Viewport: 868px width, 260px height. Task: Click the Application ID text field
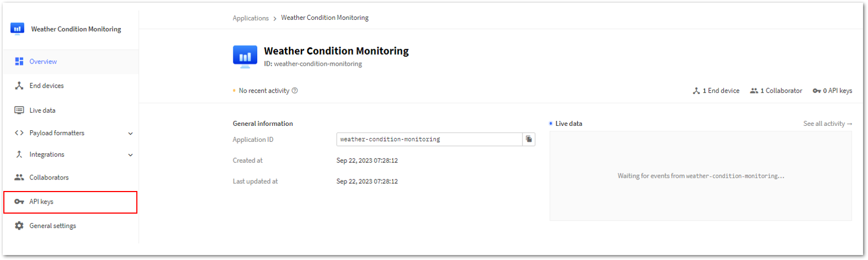click(429, 139)
